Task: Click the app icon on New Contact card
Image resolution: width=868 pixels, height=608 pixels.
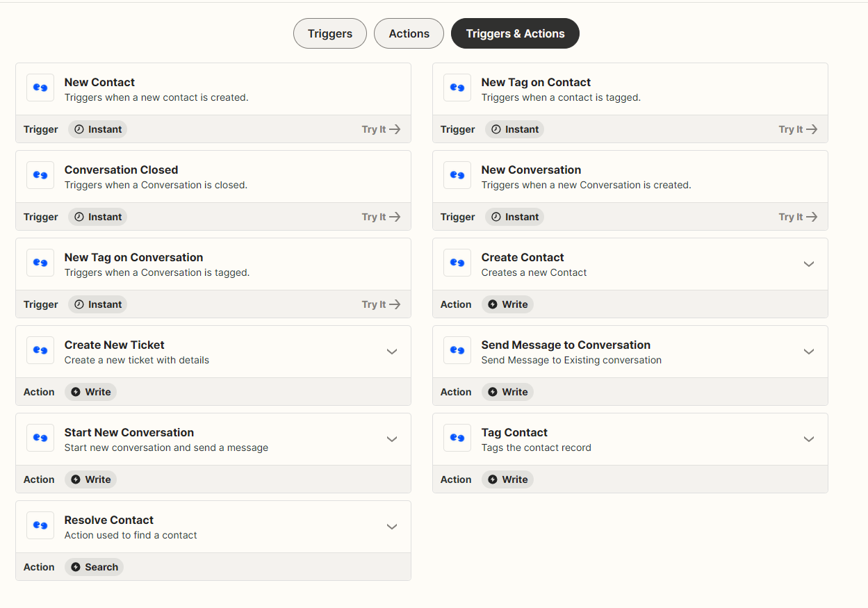Action: [40, 88]
